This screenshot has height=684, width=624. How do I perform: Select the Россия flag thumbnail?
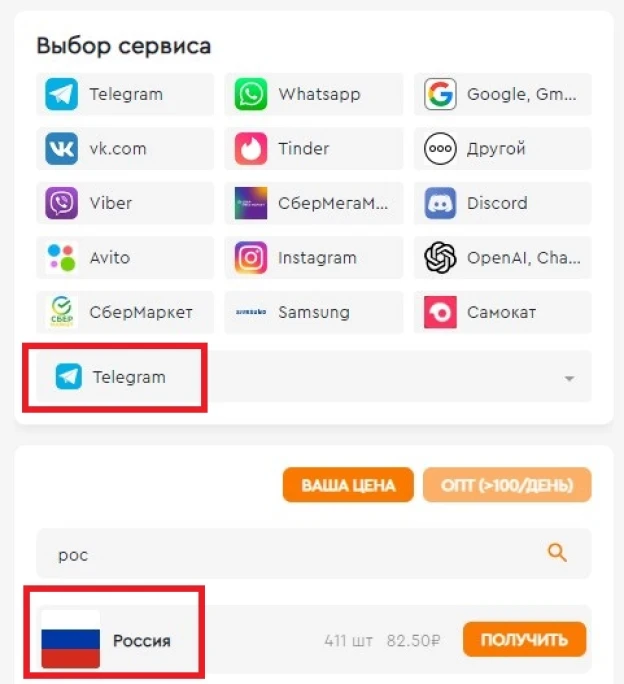pyautogui.click(x=71, y=639)
